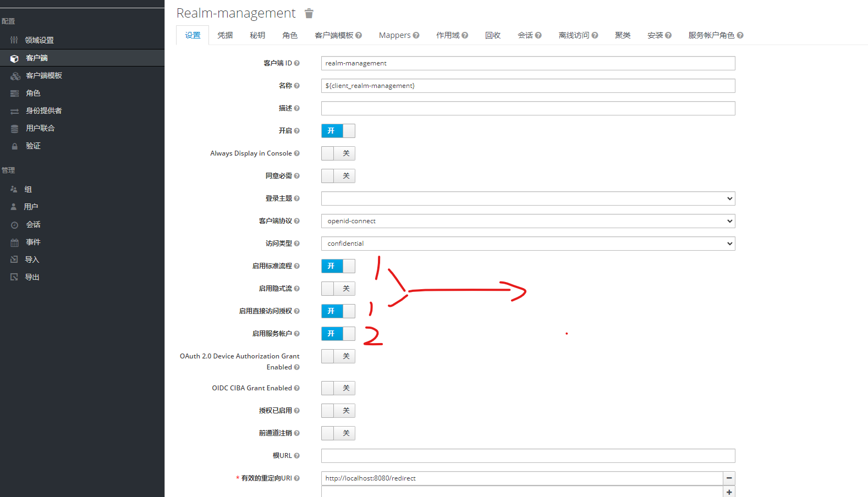Toggle the 启用隐式流 switch
This screenshot has width=868, height=497.
pos(338,289)
